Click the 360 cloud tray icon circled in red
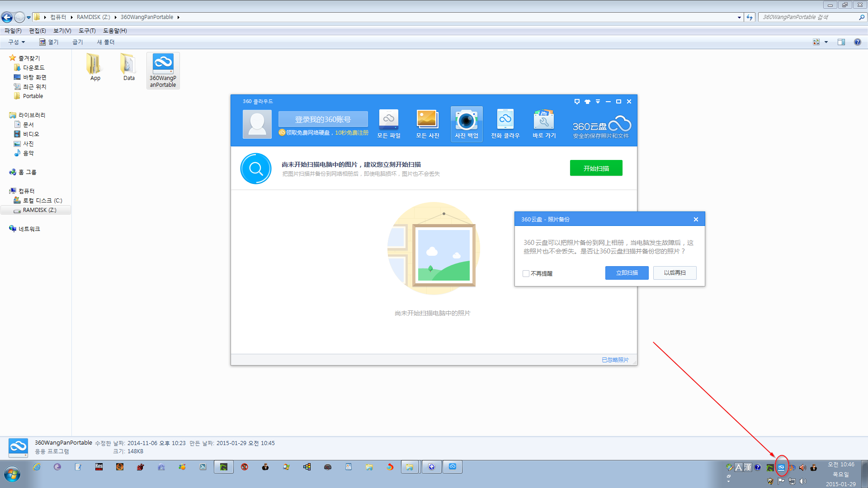The width and height of the screenshot is (868, 488). click(x=781, y=468)
